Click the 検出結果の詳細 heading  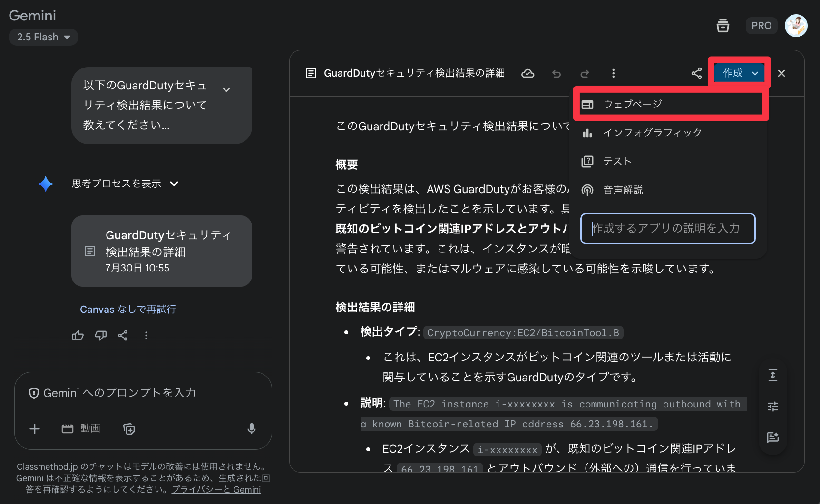pyautogui.click(x=375, y=308)
